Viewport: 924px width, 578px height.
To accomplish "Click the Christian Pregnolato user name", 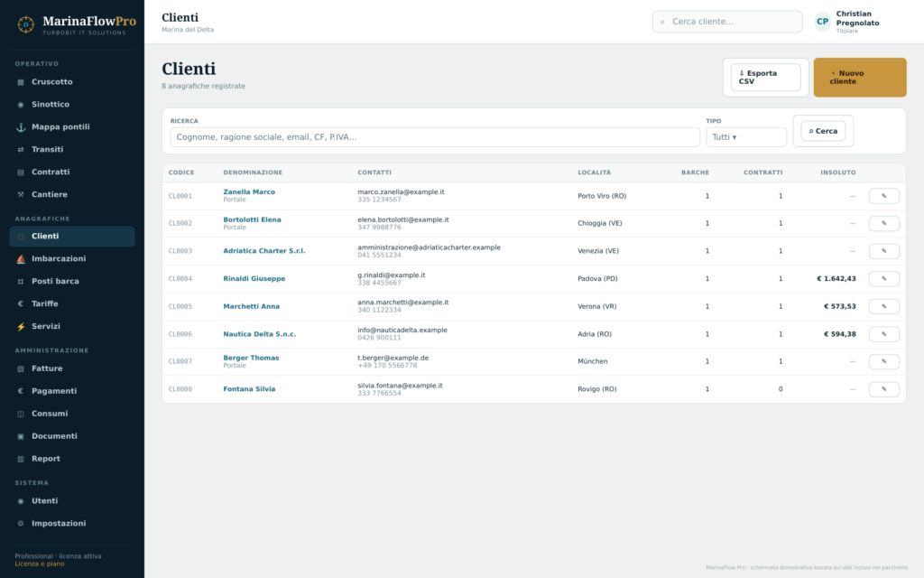I will pos(857,18).
